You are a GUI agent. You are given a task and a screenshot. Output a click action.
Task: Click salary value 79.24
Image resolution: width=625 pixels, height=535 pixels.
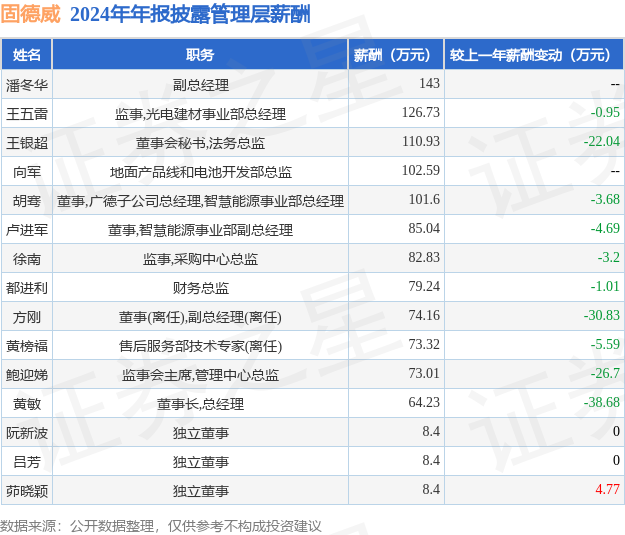[424, 286]
